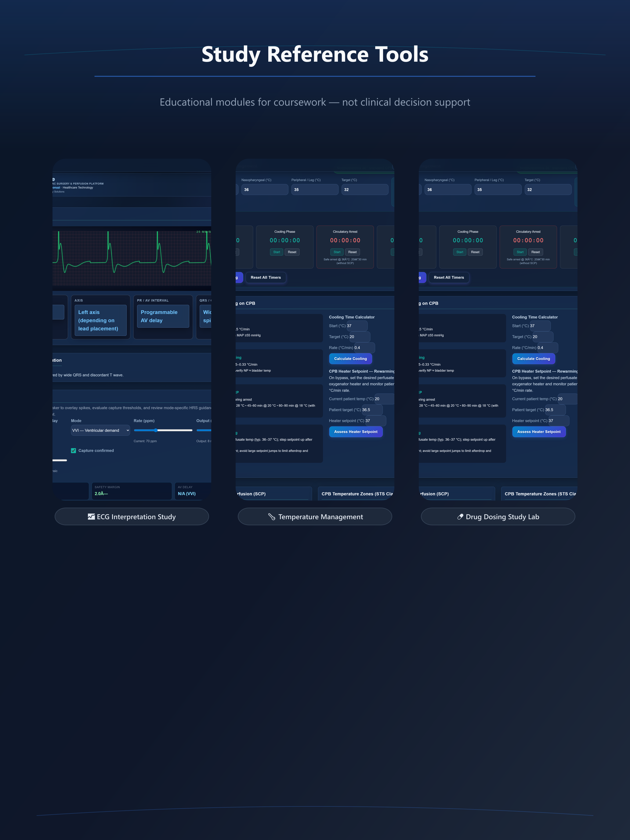Open the VVI — Ventricular demand mode dropdown
Viewport: 630px width, 840px height.
[101, 430]
